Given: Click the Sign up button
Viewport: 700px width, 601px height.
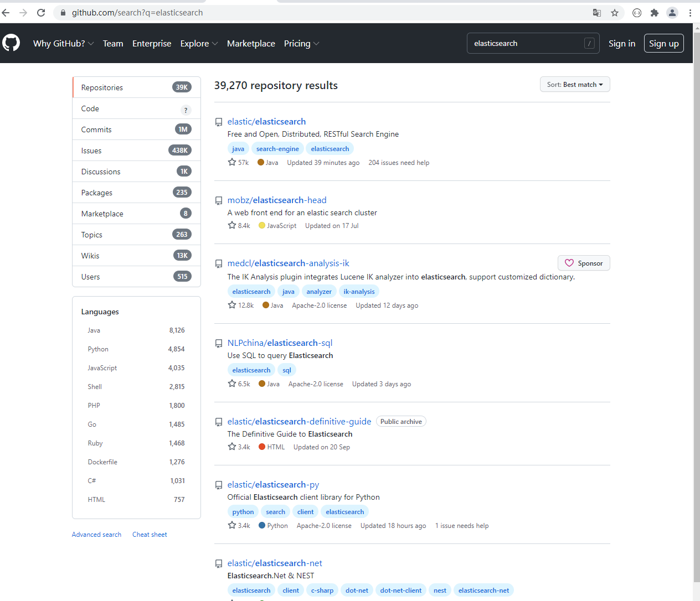Looking at the screenshot, I should point(664,43).
